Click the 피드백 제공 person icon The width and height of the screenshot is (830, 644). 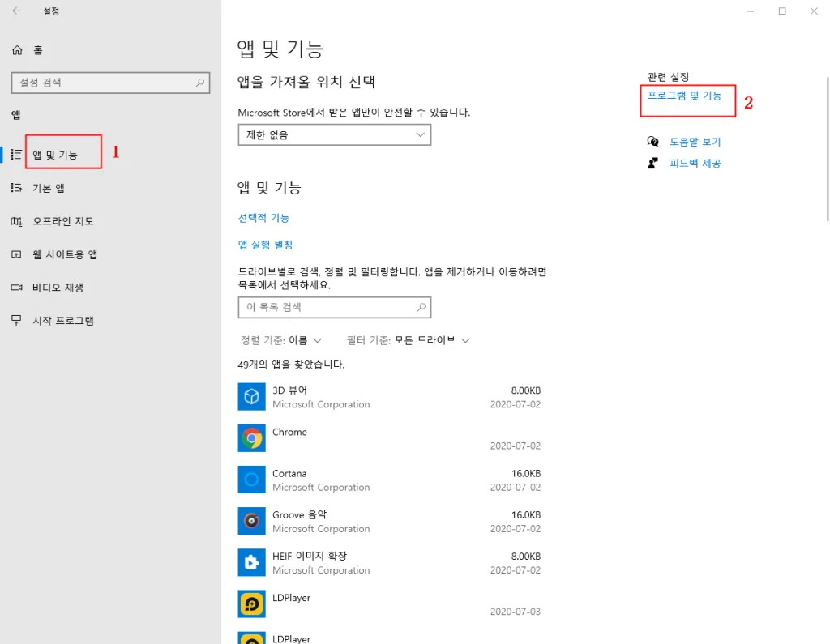[652, 163]
